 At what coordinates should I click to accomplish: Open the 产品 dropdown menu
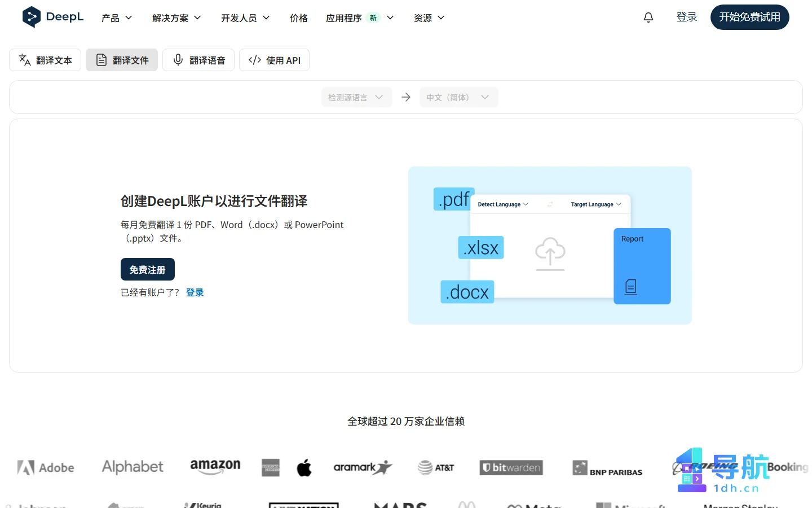(x=117, y=18)
